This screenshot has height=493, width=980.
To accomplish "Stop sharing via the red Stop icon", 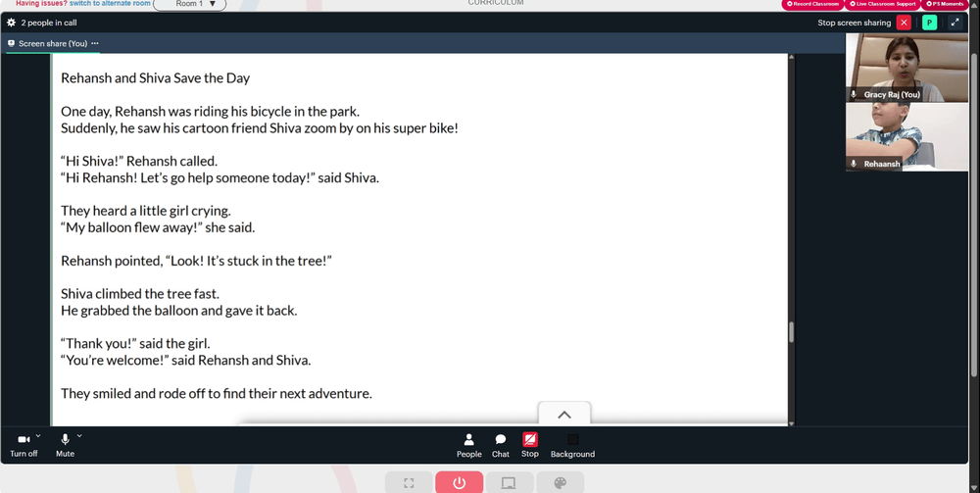I will [530, 439].
